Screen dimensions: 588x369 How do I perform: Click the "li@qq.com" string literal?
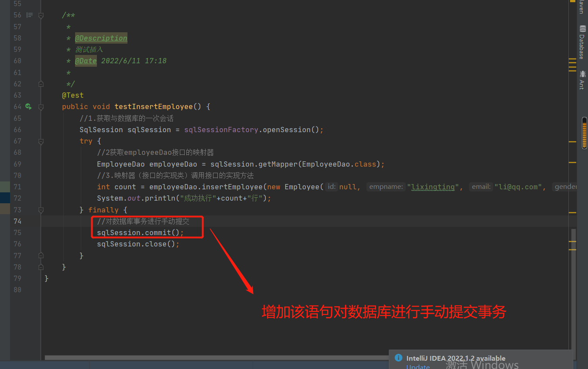[x=518, y=187]
